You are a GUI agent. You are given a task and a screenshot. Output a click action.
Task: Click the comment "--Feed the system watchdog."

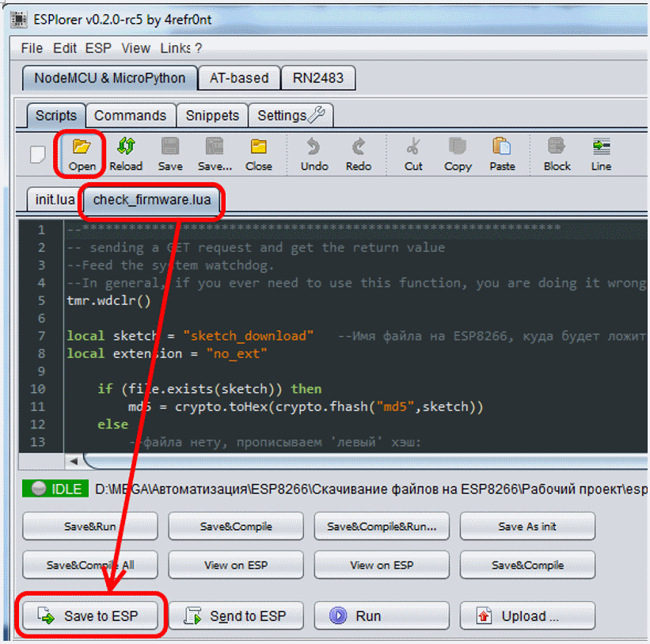[x=170, y=265]
